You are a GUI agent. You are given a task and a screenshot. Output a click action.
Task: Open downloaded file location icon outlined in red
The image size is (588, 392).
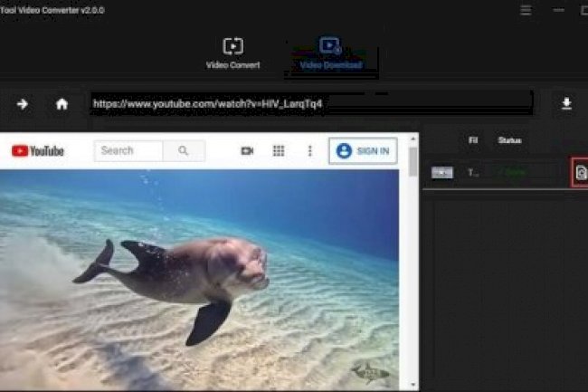580,172
